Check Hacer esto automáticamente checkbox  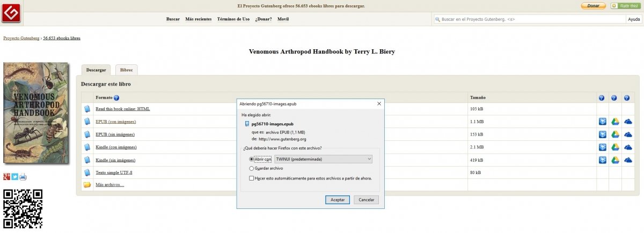(x=252, y=178)
